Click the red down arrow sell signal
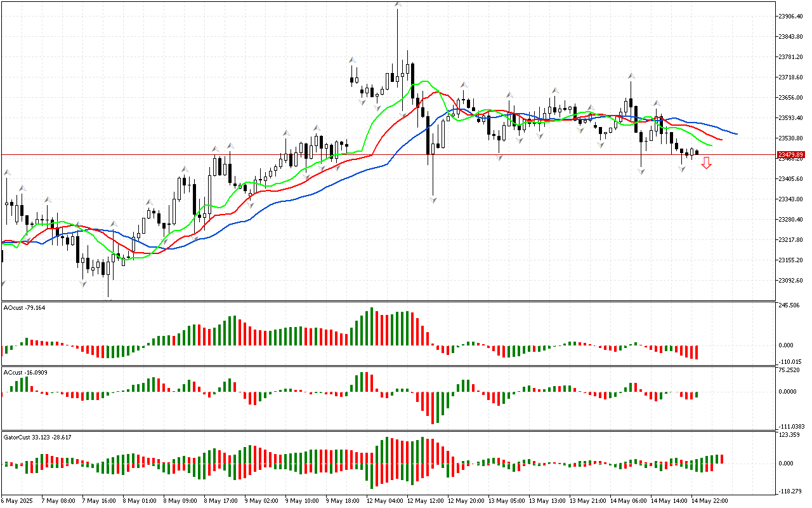The width and height of the screenshot is (812, 508). pyautogui.click(x=706, y=164)
